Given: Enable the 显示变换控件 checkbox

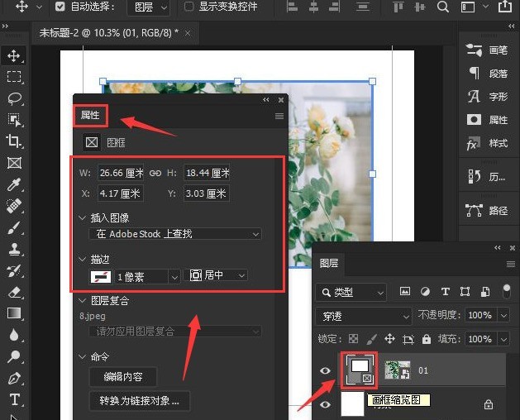Looking at the screenshot, I should 188,7.
